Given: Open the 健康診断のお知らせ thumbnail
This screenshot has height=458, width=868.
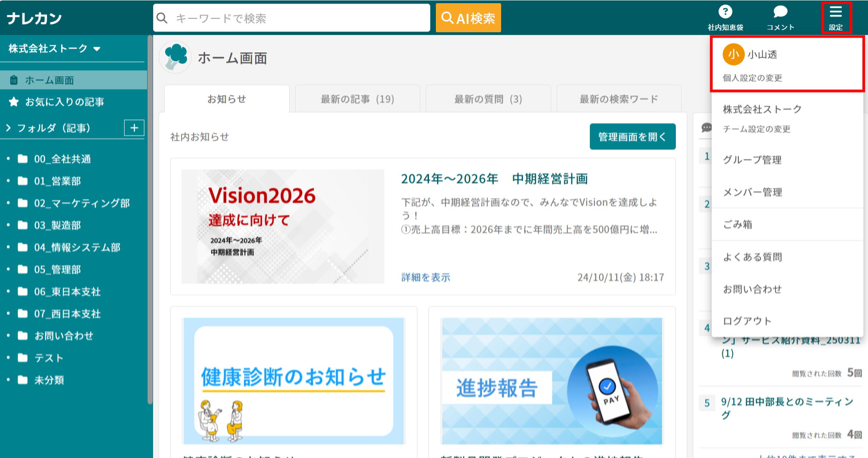Looking at the screenshot, I should pyautogui.click(x=293, y=381).
